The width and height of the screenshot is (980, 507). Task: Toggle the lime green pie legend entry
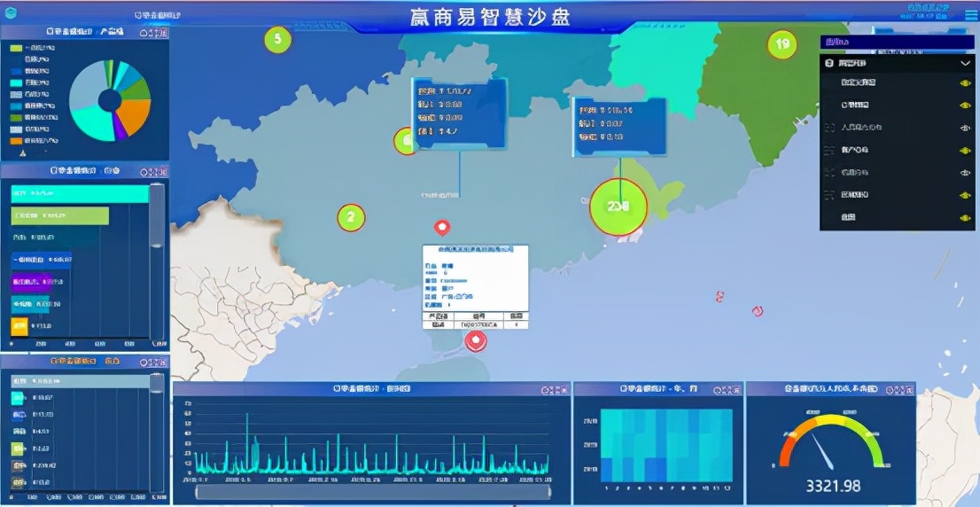tap(31, 48)
